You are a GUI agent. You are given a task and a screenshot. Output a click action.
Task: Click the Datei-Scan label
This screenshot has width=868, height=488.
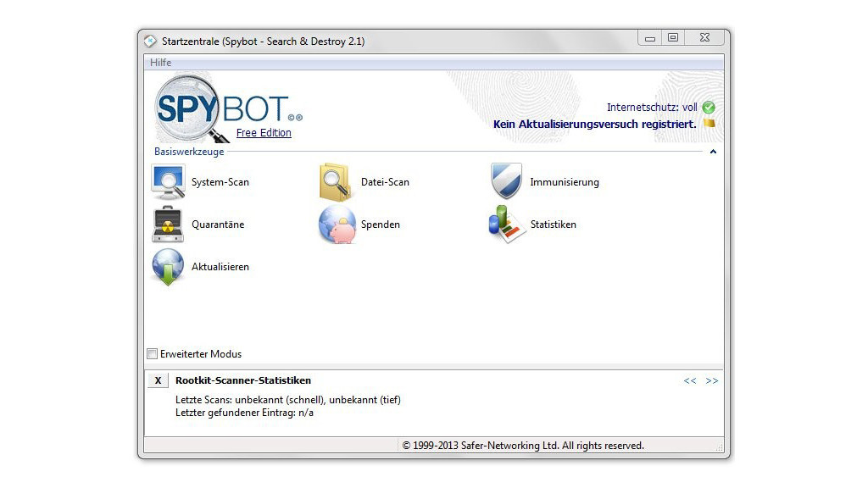(x=386, y=182)
